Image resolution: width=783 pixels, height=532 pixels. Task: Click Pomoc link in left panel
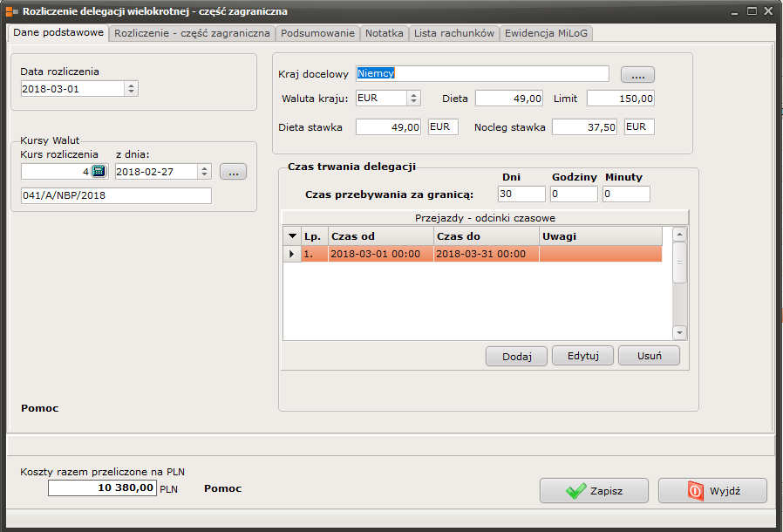(x=40, y=408)
